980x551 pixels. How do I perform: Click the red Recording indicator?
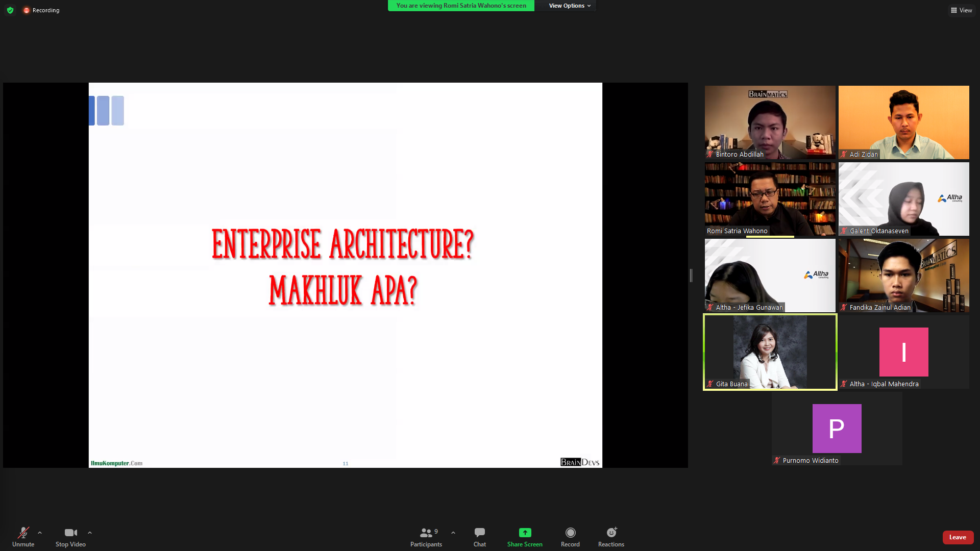pos(41,10)
